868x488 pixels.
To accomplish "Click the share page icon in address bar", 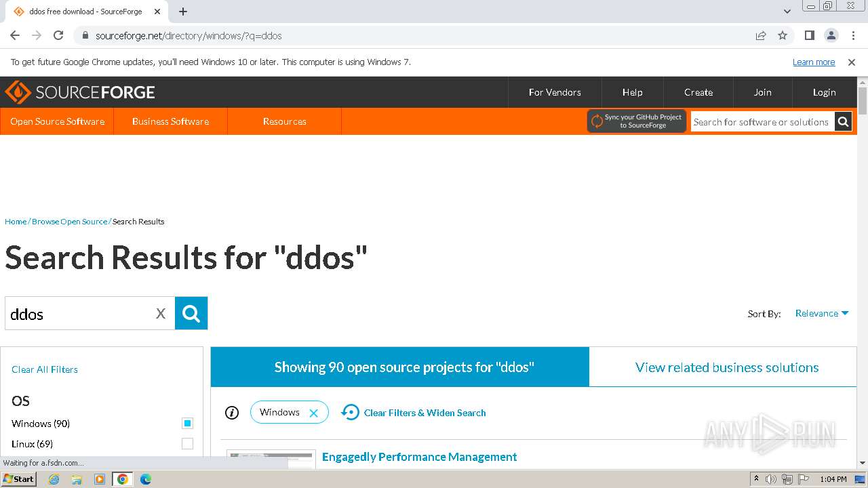I will [761, 35].
